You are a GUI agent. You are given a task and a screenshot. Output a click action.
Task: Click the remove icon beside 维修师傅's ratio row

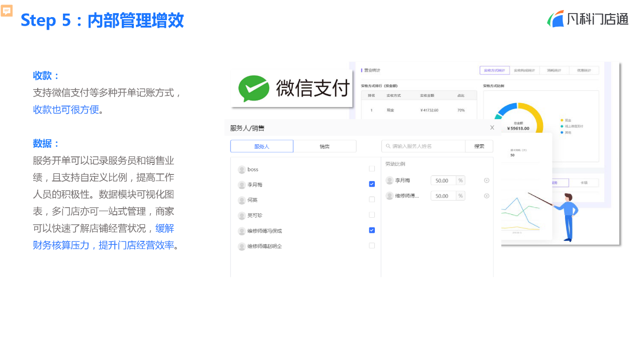coord(487,196)
